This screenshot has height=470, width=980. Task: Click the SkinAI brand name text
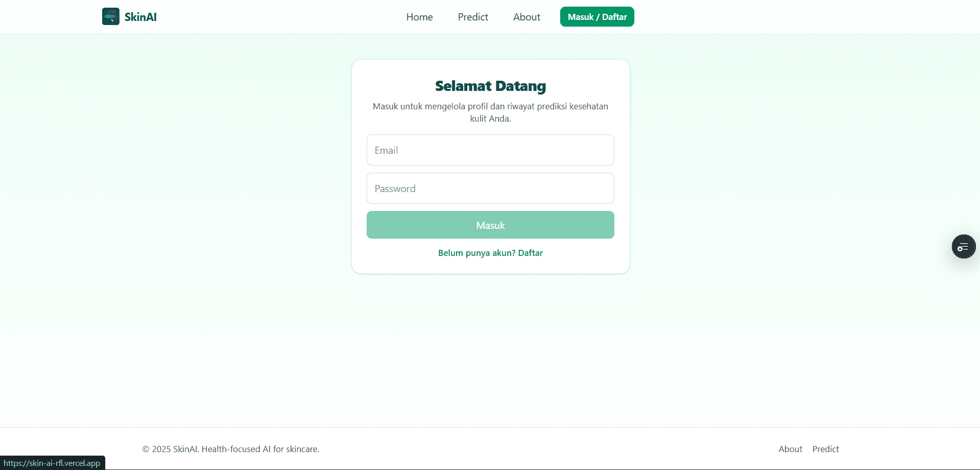[140, 16]
